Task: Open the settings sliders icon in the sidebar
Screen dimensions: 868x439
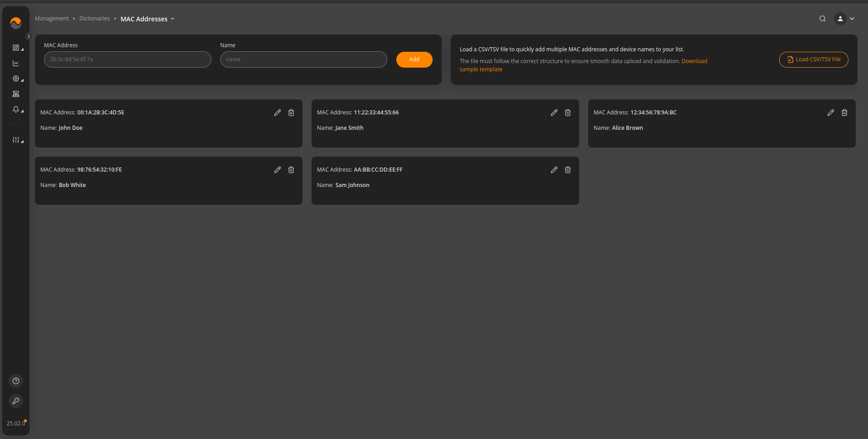Action: click(16, 140)
